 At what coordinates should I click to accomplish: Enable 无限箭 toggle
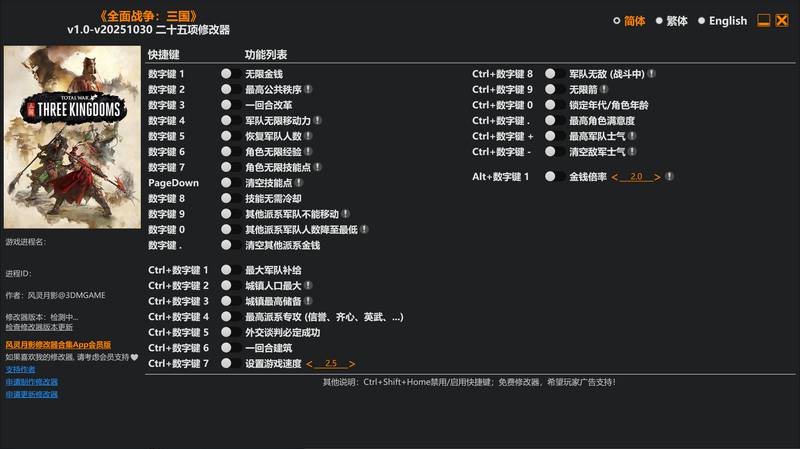click(x=555, y=89)
